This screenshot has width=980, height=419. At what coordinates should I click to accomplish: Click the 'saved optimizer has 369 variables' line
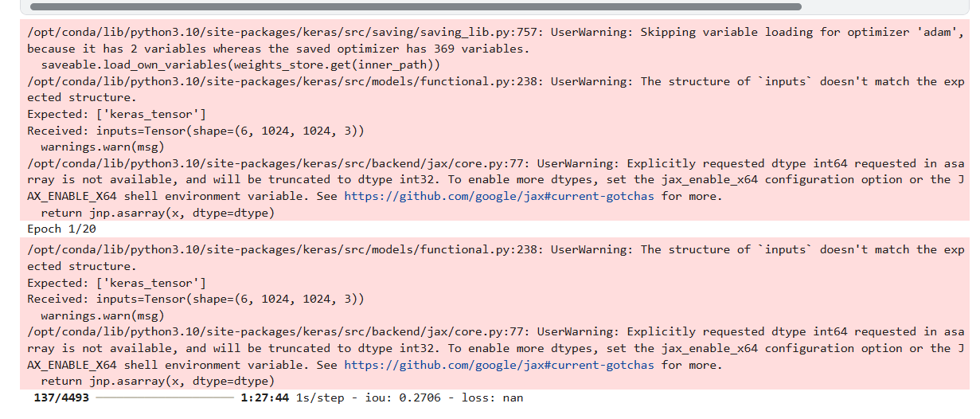[278, 49]
